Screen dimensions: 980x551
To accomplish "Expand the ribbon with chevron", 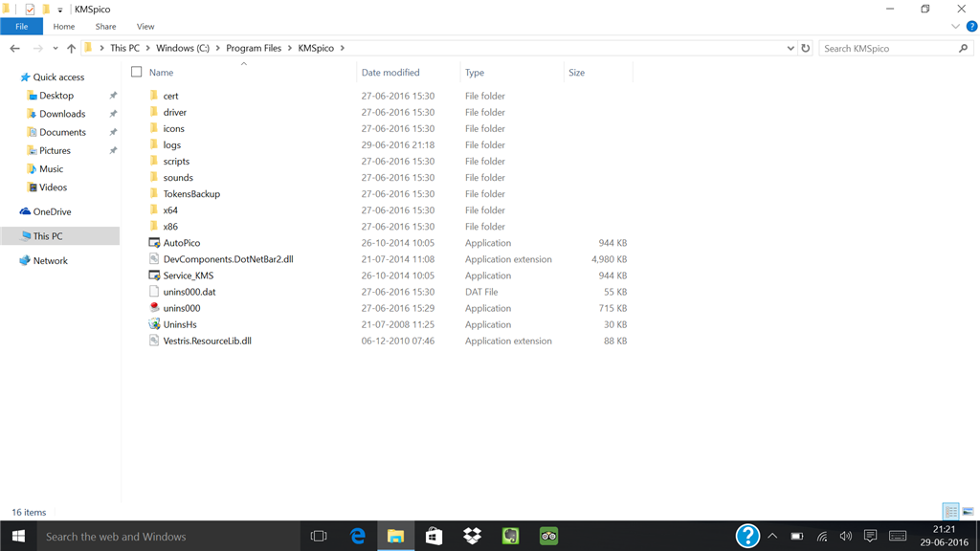I will coord(956,26).
